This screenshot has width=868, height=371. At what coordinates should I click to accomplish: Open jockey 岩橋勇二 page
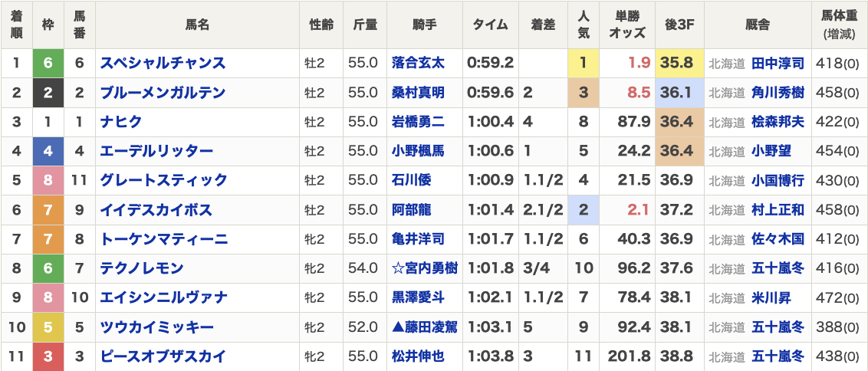(x=418, y=122)
